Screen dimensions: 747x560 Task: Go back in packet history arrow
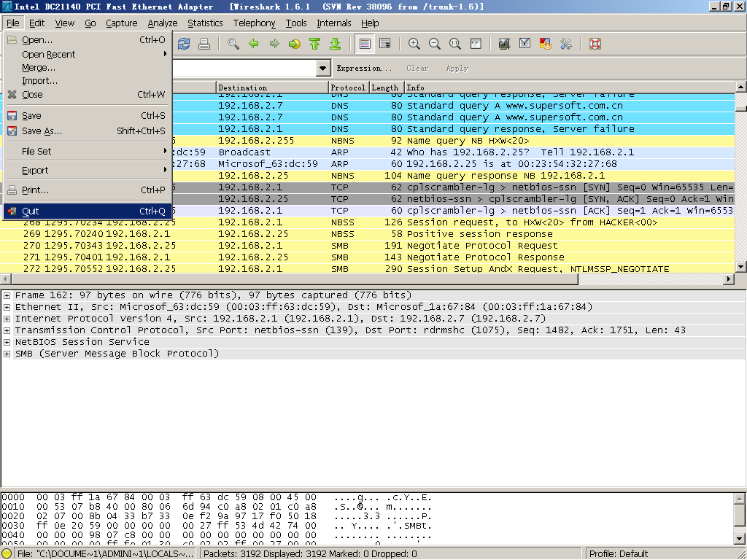tap(253, 44)
